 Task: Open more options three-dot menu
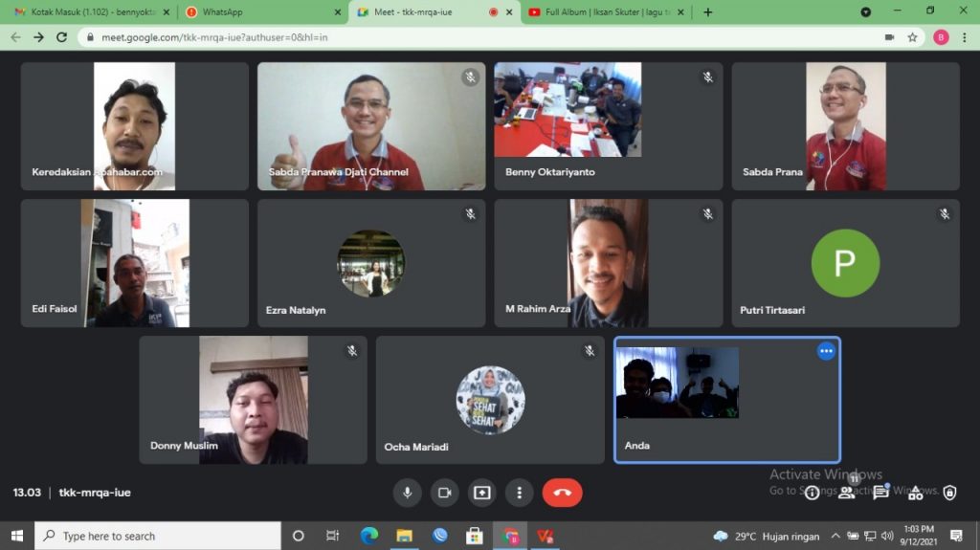tap(519, 493)
